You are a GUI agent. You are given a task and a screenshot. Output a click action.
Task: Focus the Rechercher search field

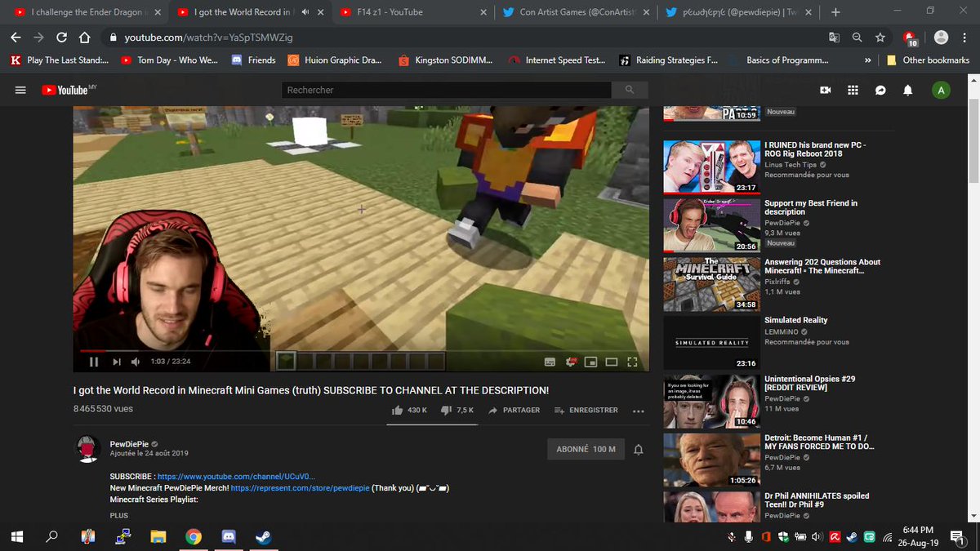pyautogui.click(x=447, y=90)
